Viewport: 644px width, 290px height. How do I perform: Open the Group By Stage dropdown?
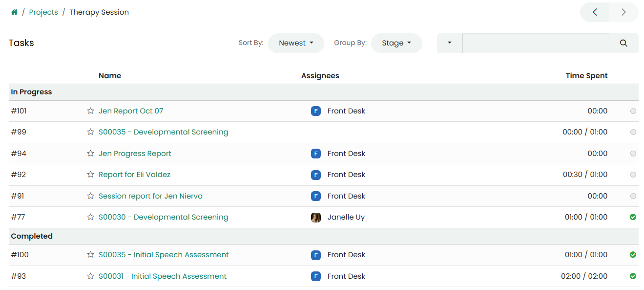tap(396, 43)
